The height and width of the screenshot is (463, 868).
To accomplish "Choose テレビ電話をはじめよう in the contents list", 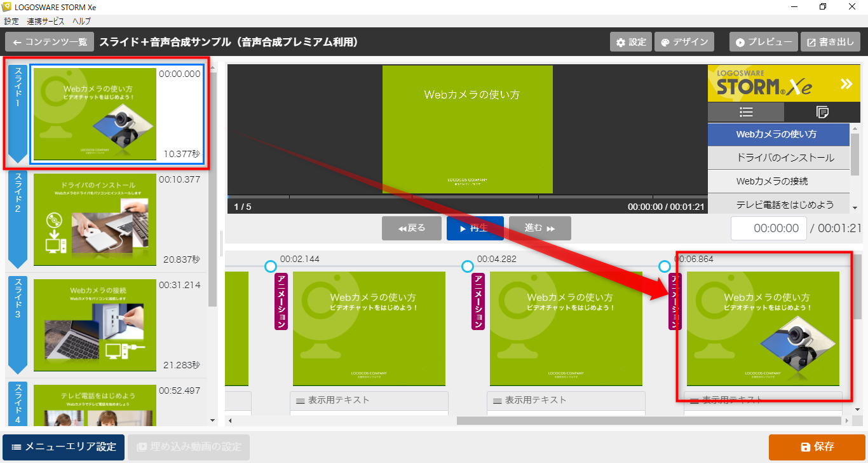I will (778, 205).
